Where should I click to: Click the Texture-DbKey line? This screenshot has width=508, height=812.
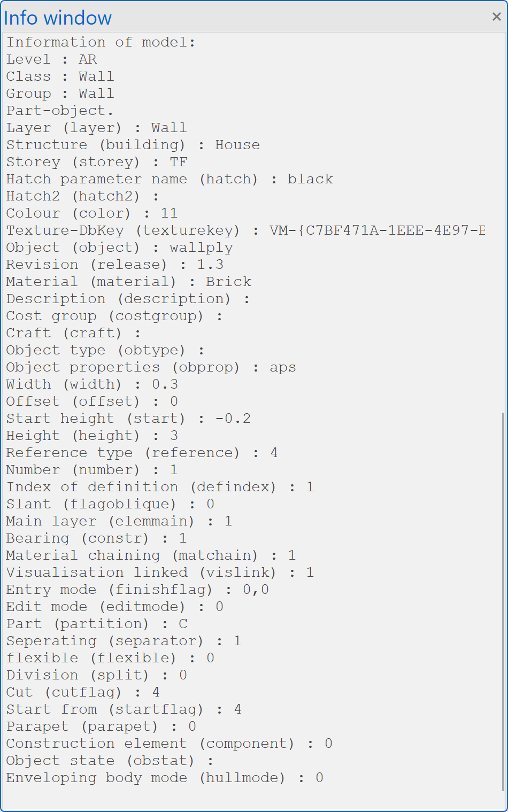point(245,230)
